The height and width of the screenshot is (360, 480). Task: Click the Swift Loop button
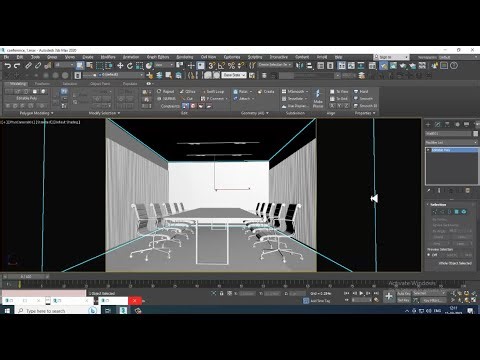213,91
